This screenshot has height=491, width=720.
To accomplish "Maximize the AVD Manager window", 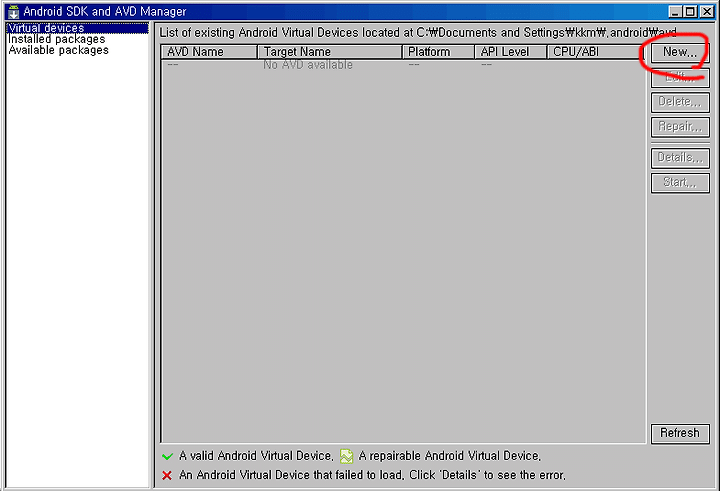I will (x=690, y=11).
